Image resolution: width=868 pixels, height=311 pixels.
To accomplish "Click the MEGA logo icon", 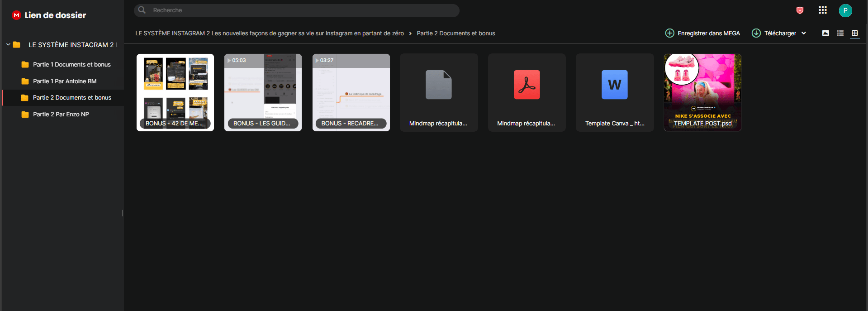I will pyautogui.click(x=16, y=15).
